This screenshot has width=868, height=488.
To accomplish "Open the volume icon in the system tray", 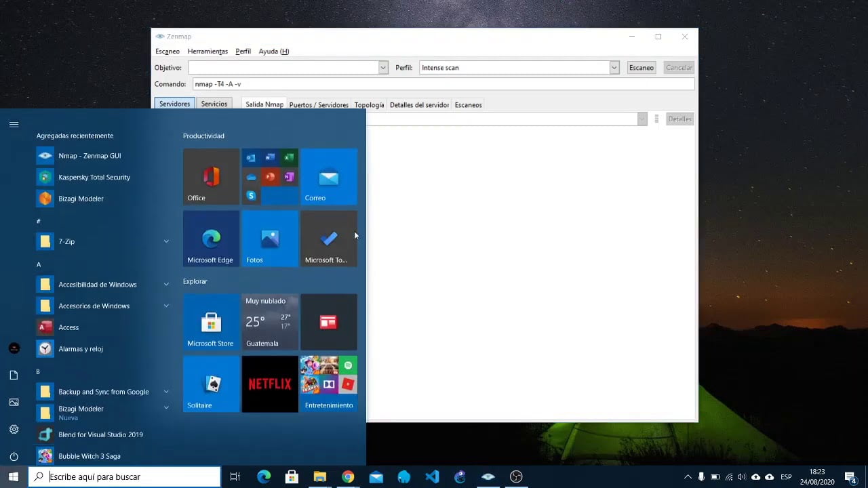I will point(741,476).
